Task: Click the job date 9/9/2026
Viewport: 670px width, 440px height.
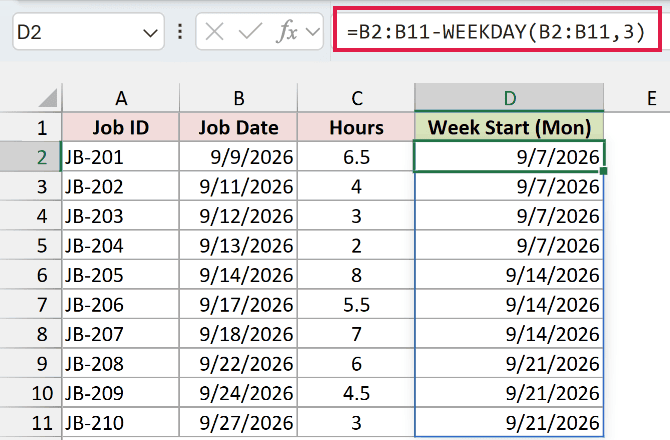Action: [x=238, y=157]
